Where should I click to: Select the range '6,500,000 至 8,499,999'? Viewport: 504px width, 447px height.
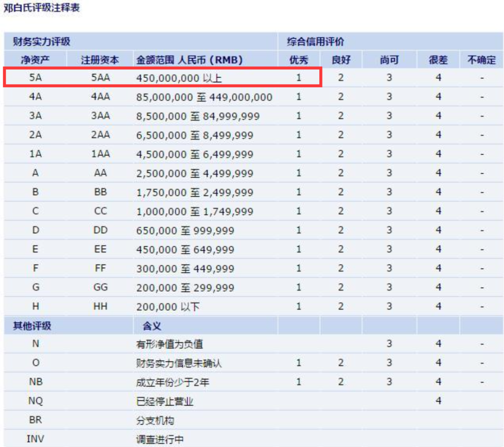coord(195,135)
